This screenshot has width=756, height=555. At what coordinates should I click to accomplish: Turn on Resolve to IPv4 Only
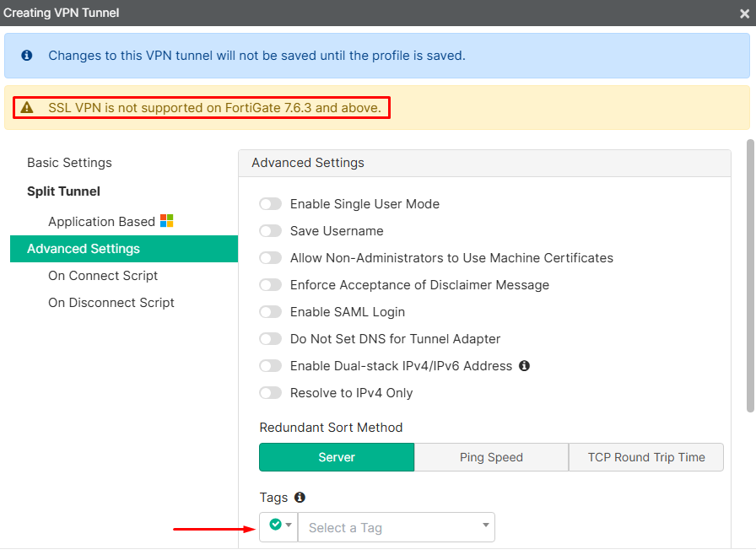pos(270,392)
